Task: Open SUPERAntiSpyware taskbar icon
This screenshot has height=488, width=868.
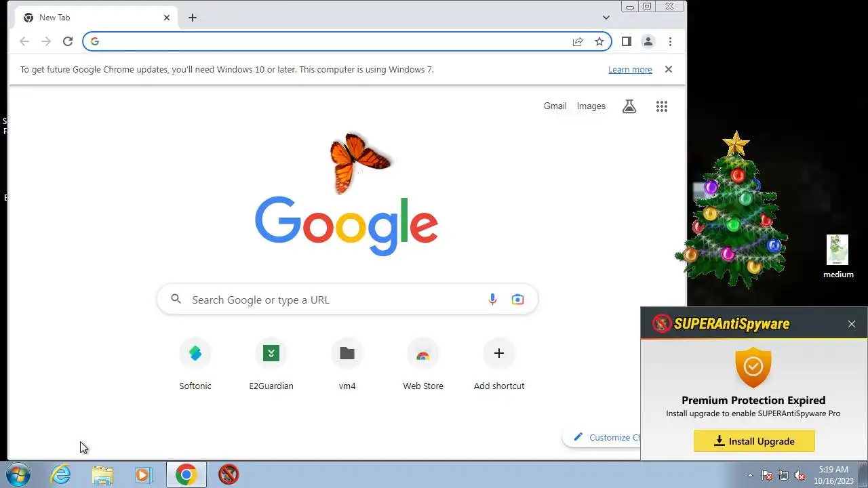Action: click(x=229, y=474)
